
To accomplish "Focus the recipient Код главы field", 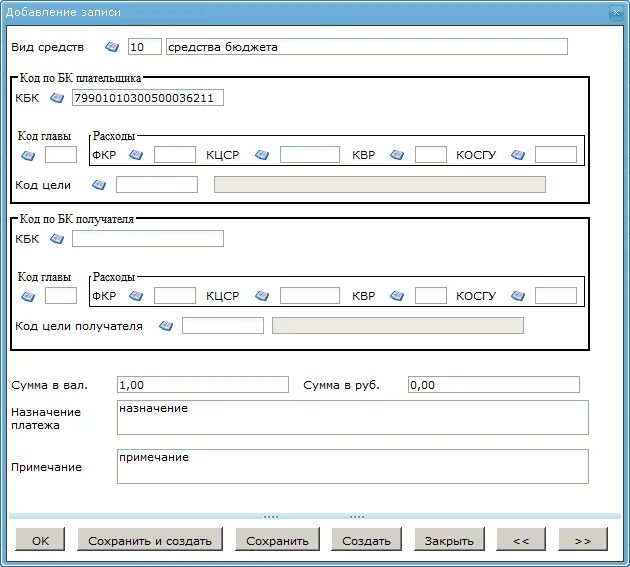I will pos(61,295).
